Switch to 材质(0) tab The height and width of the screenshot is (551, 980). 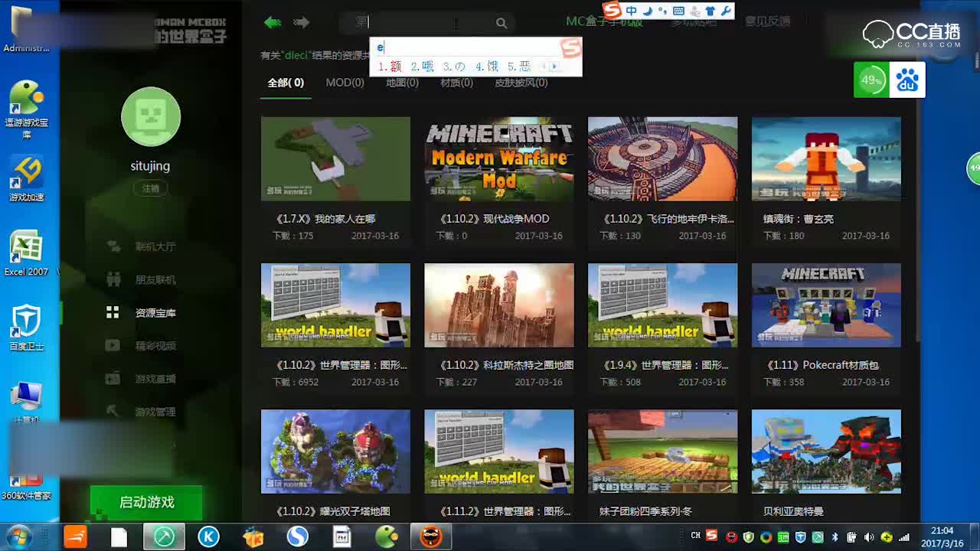[x=456, y=83]
